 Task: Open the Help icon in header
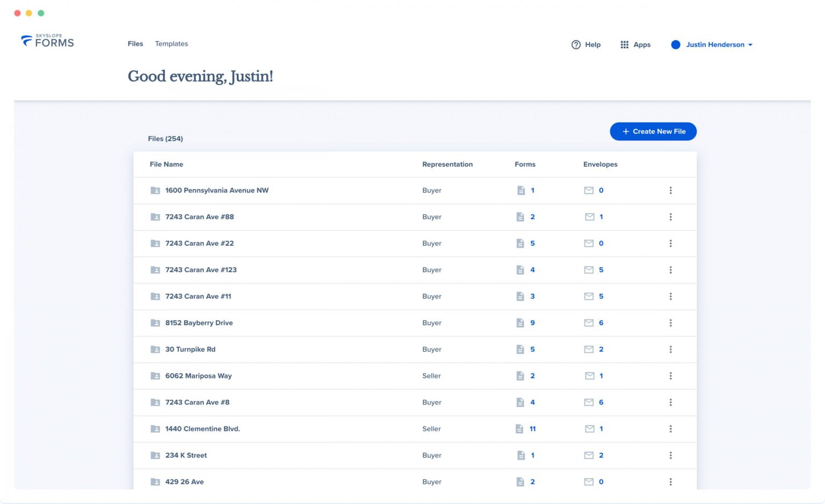pos(576,45)
